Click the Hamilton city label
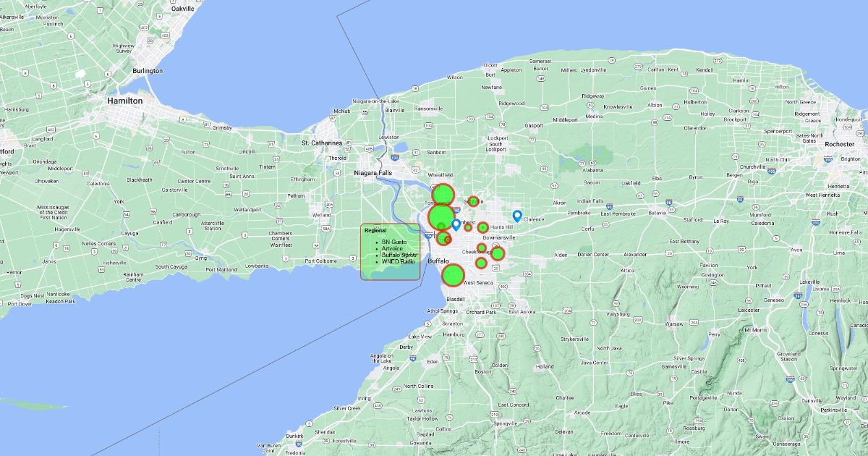 click(x=124, y=101)
